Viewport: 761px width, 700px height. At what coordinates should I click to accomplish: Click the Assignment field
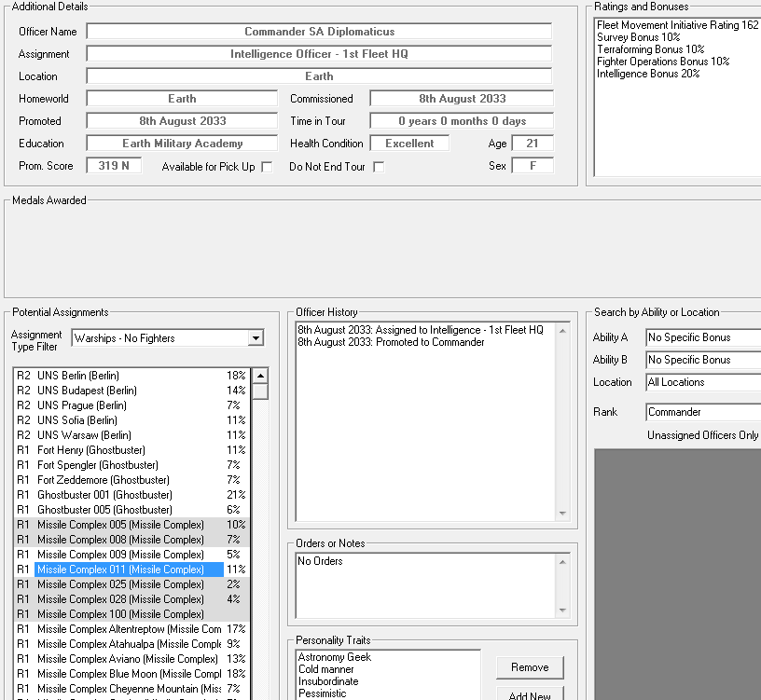click(319, 54)
